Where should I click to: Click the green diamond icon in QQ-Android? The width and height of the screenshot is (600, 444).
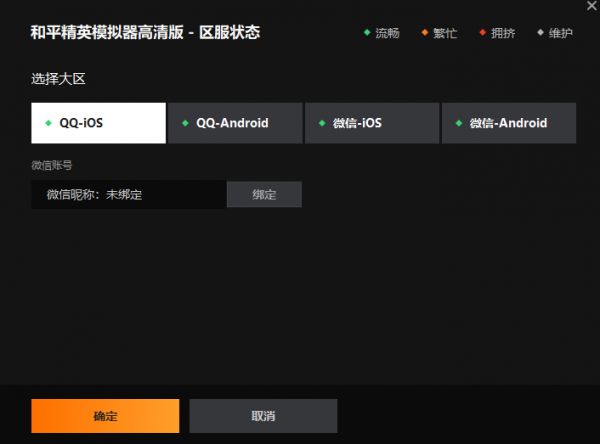186,123
